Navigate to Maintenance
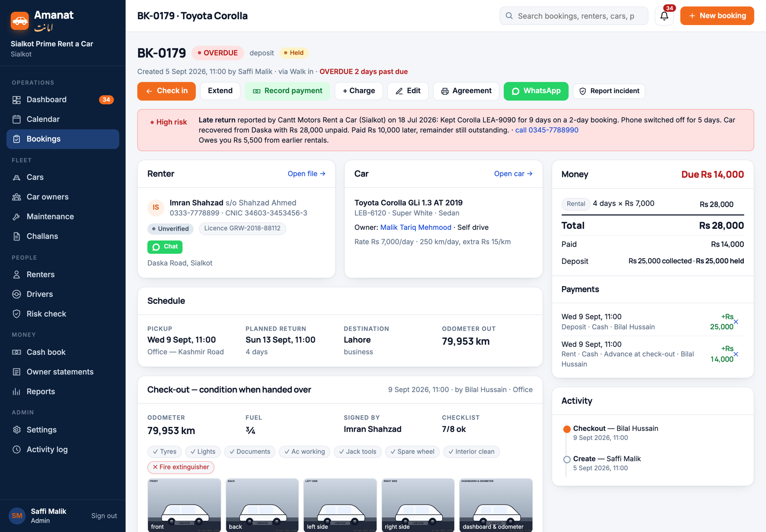Image resolution: width=766 pixels, height=532 pixels. (x=63, y=217)
